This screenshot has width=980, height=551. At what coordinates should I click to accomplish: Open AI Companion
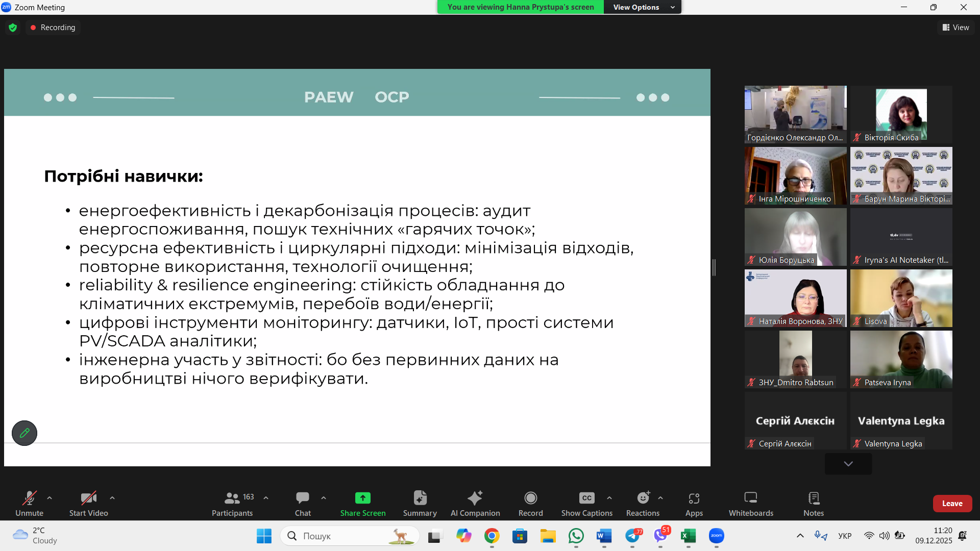tap(475, 503)
